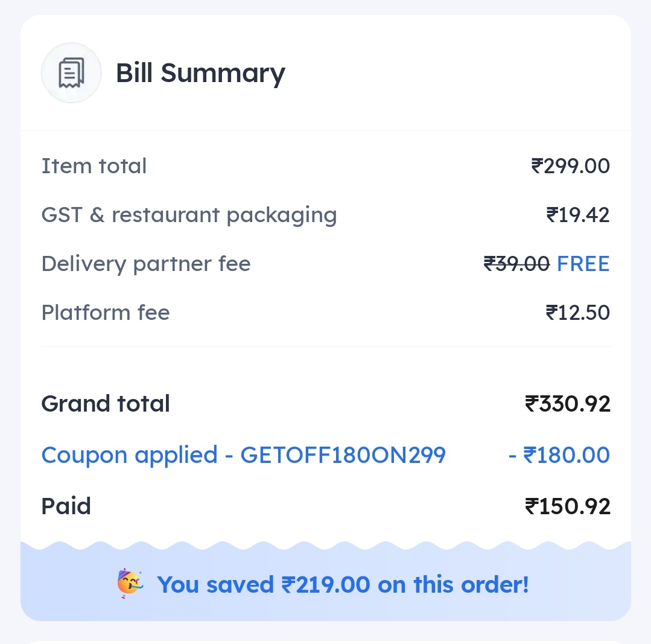651x644 pixels.
Task: Select the Bill Summary heading
Action: click(x=200, y=74)
